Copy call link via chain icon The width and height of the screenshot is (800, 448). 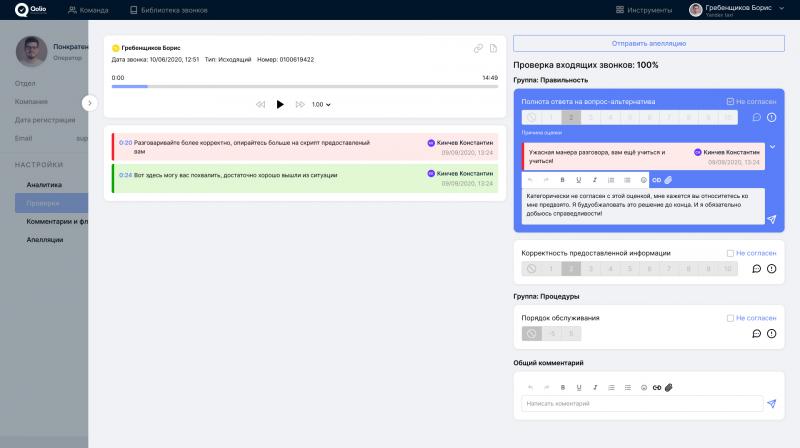tap(478, 48)
